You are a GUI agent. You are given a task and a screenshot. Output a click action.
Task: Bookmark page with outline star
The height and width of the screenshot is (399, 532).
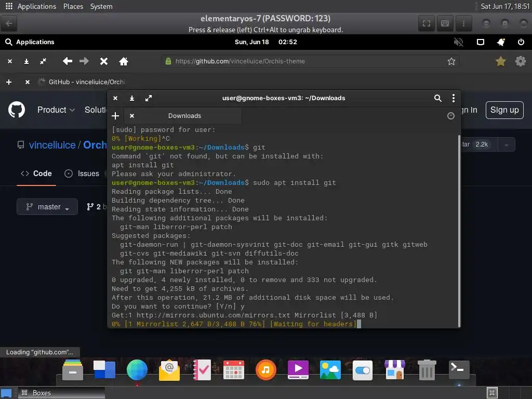tap(451, 61)
